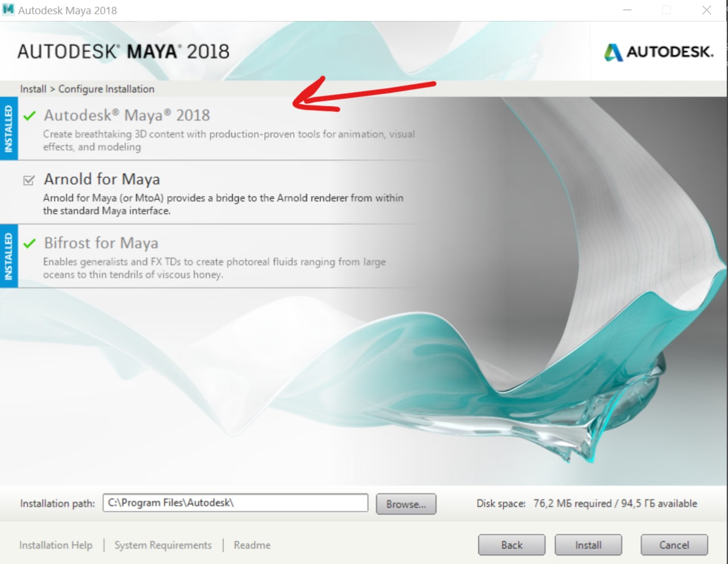Click green checkmark beside Autodesk Maya 2018
Image resolution: width=728 pixels, height=564 pixels.
(30, 116)
